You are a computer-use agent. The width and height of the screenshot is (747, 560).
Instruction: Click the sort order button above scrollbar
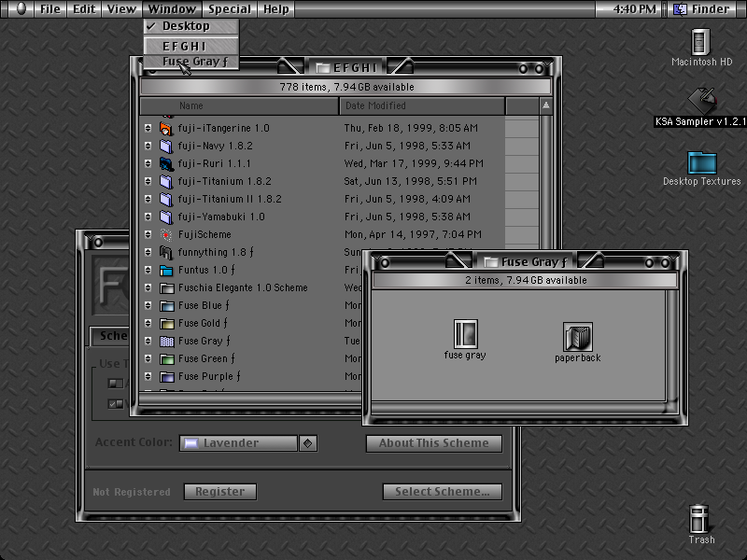click(546, 105)
